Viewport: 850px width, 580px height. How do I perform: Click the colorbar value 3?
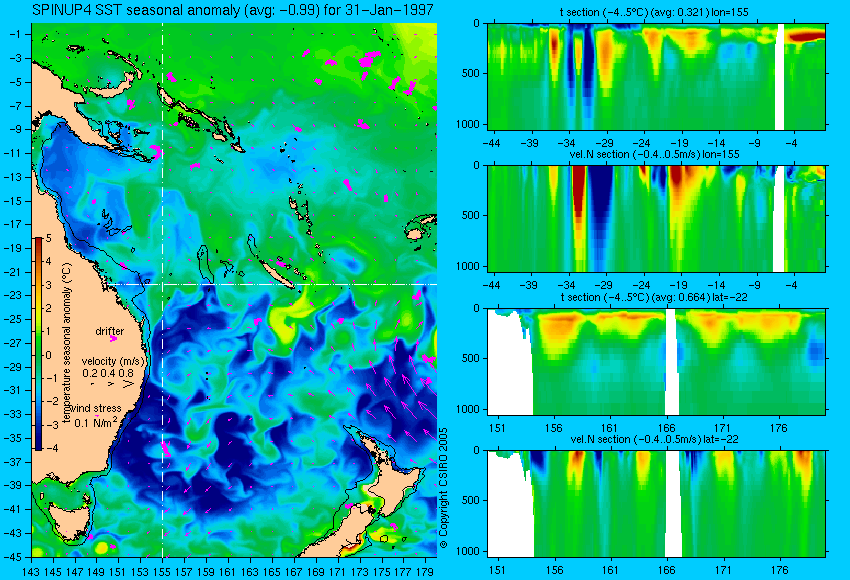(x=49, y=285)
